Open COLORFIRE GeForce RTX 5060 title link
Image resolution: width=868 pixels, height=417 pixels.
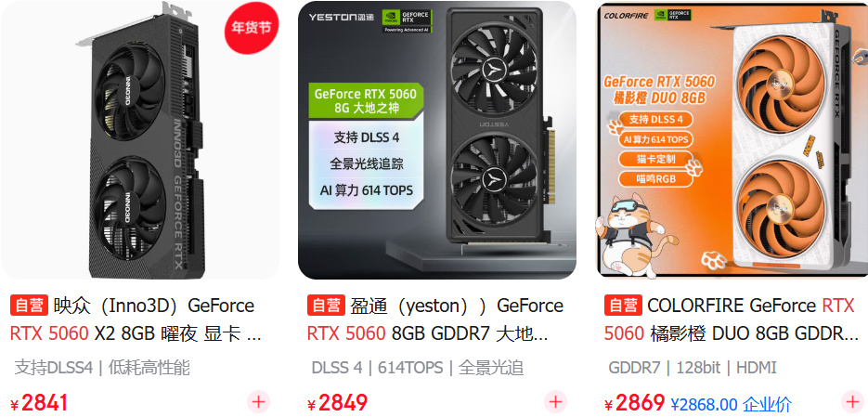point(732,319)
